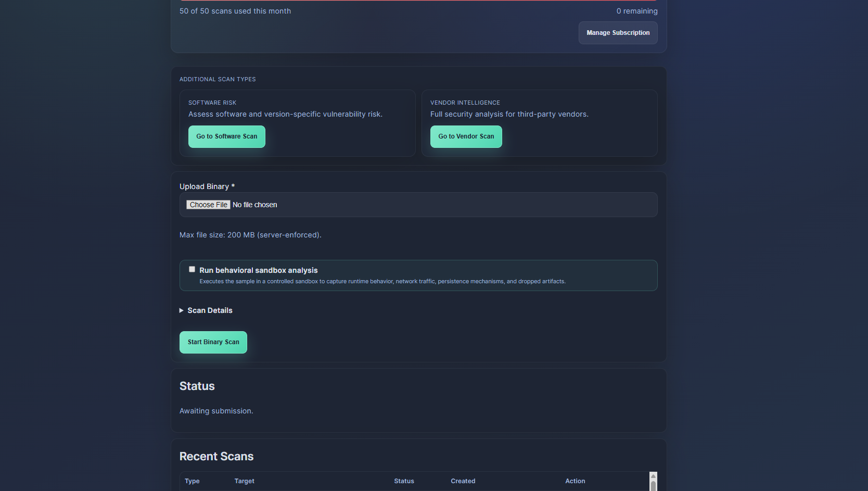Expand the Scan Details disclosure triangle
The height and width of the screenshot is (491, 868).
pyautogui.click(x=182, y=310)
